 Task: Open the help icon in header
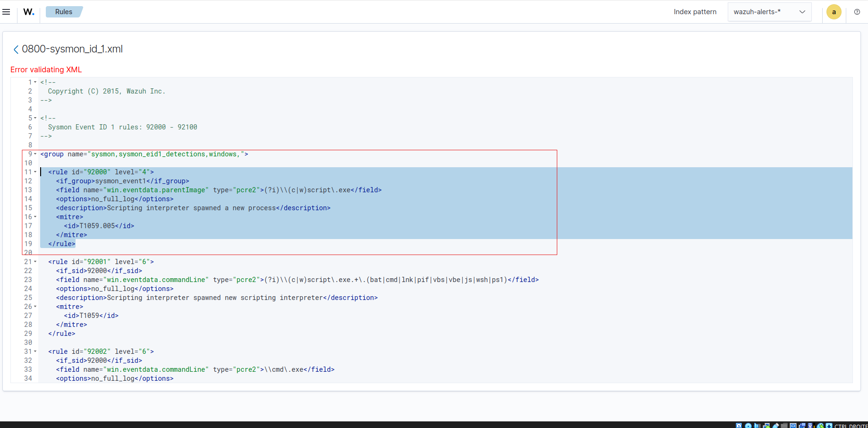point(857,12)
